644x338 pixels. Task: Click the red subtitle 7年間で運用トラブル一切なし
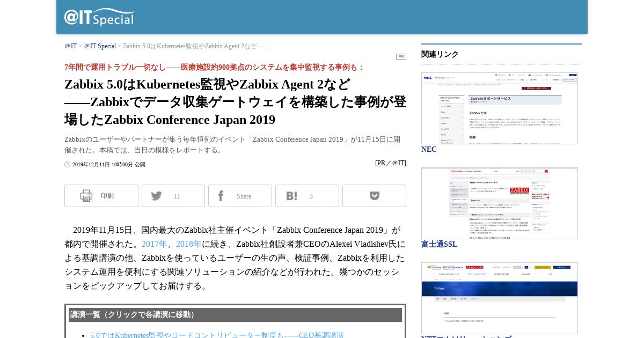point(214,67)
